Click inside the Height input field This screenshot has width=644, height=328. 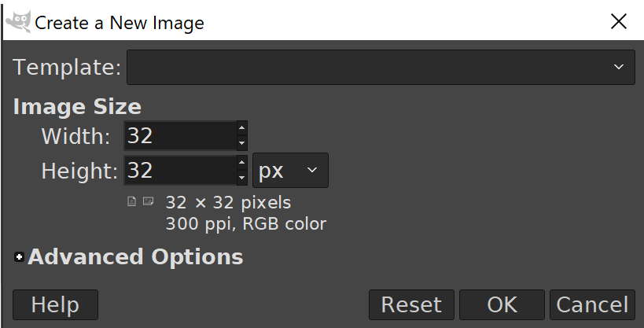pyautogui.click(x=179, y=171)
